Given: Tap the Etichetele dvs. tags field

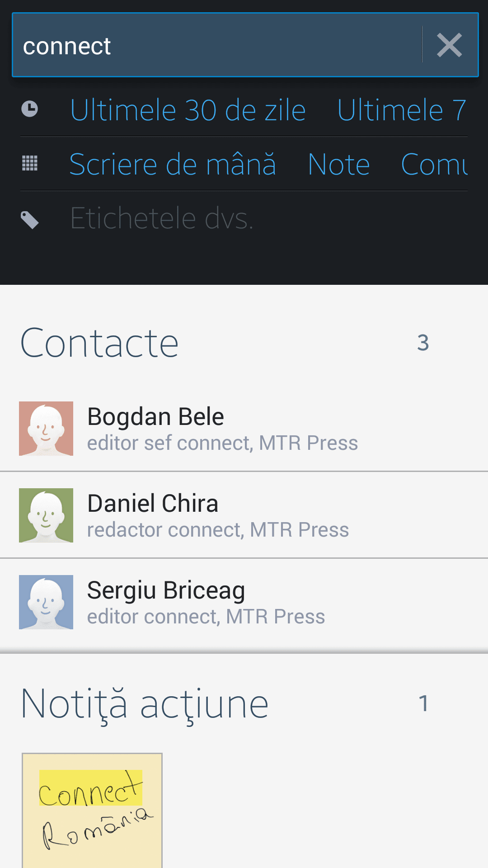Looking at the screenshot, I should pos(162,218).
